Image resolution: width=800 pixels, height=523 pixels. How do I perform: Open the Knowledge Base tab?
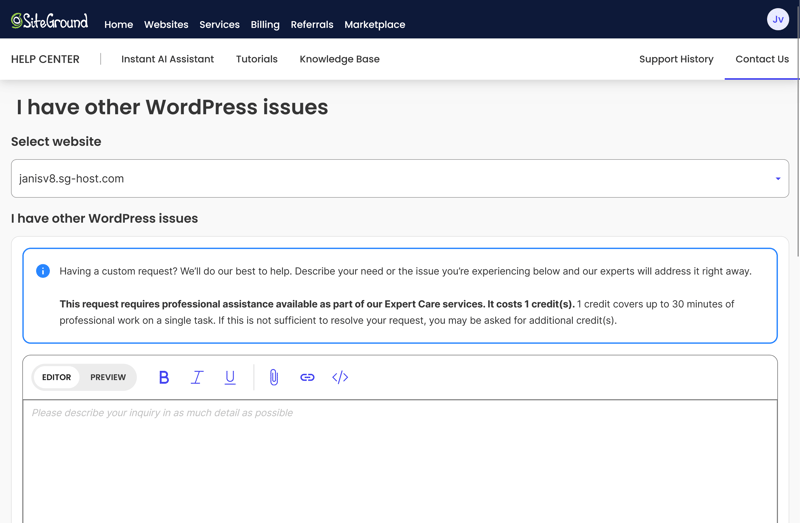point(339,59)
